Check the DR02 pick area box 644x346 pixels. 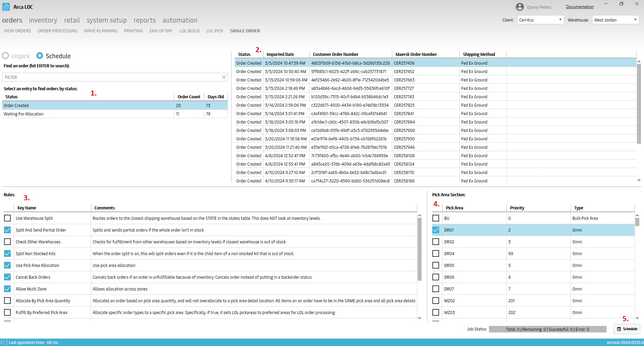point(436,242)
